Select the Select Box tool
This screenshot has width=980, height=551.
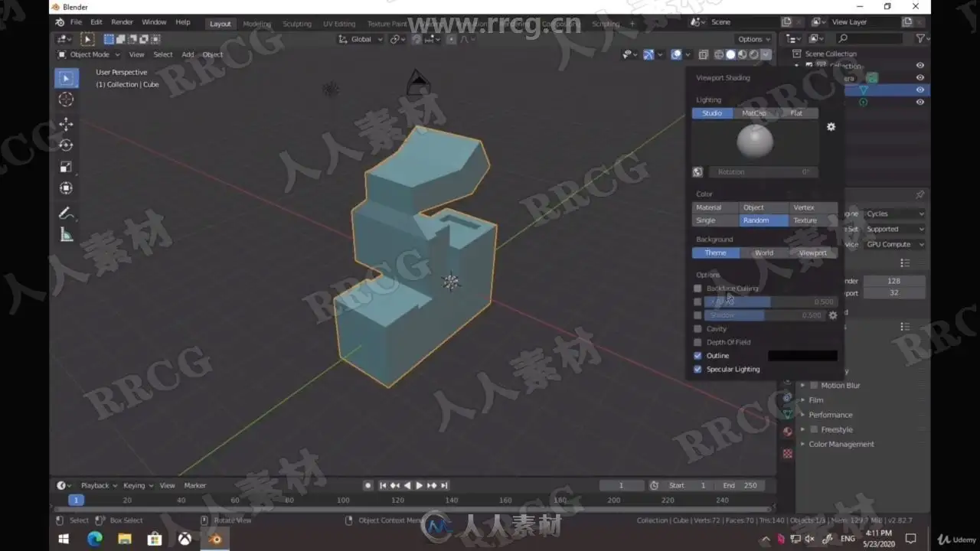[x=66, y=78]
